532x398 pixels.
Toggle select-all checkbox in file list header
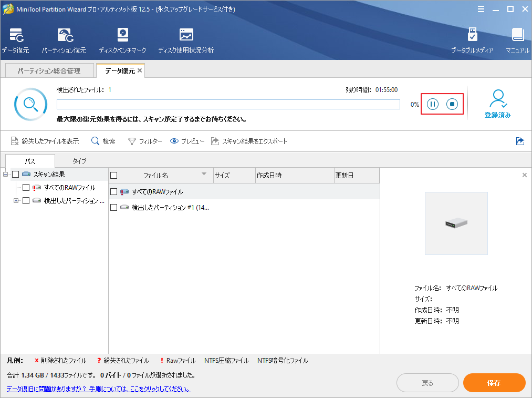pyautogui.click(x=114, y=176)
